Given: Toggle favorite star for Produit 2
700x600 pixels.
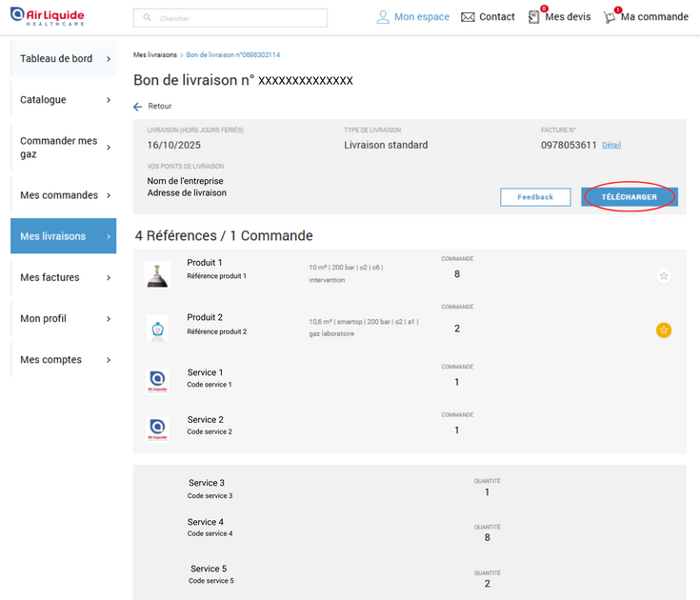Looking at the screenshot, I should pos(664,330).
